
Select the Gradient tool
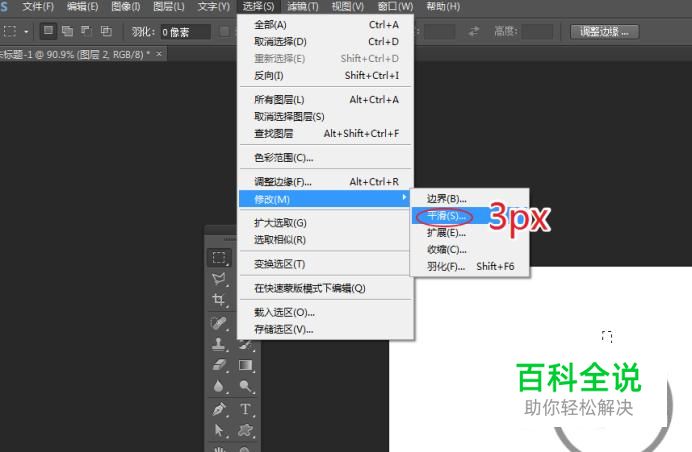click(245, 365)
